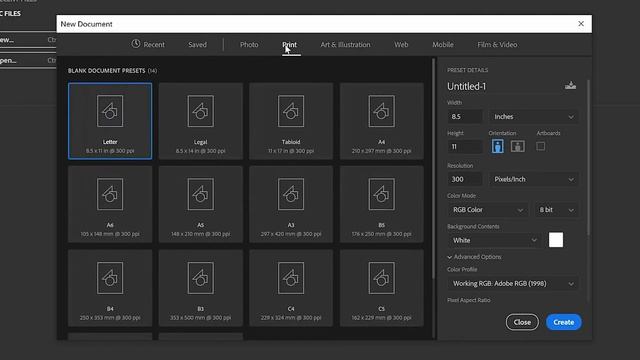Open the Pixels/Inch resolution units dropdown

point(533,179)
